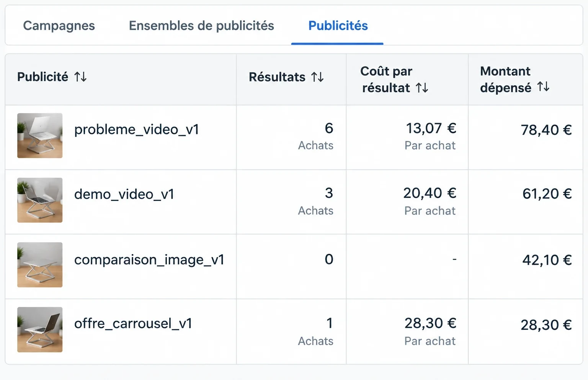Click the Montant dépensé header label
This screenshot has height=380, width=588.
click(x=506, y=79)
